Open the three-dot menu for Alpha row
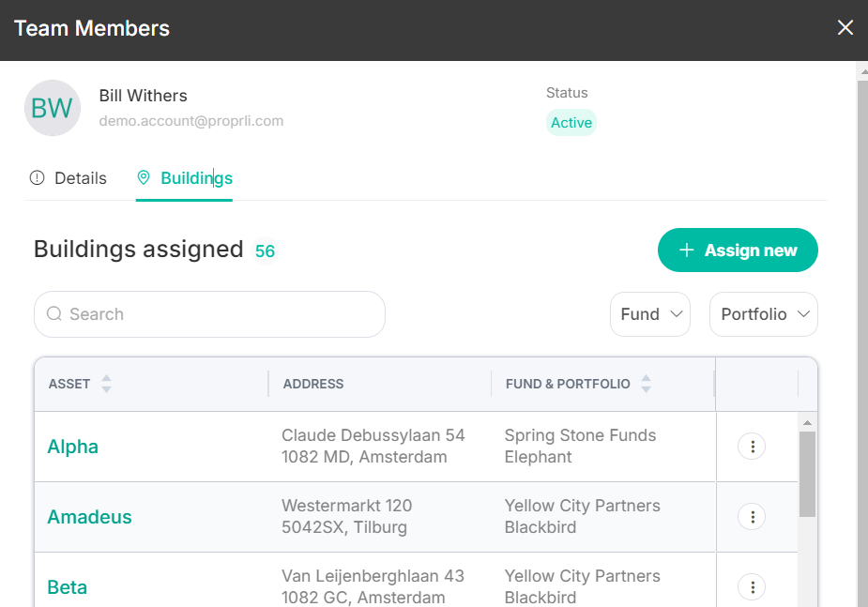868x607 pixels. click(752, 446)
